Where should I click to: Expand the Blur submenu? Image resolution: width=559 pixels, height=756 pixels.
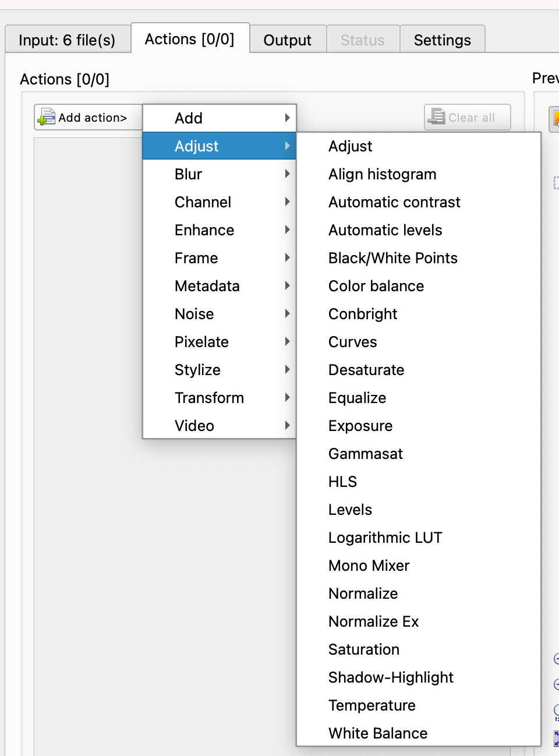(x=220, y=174)
